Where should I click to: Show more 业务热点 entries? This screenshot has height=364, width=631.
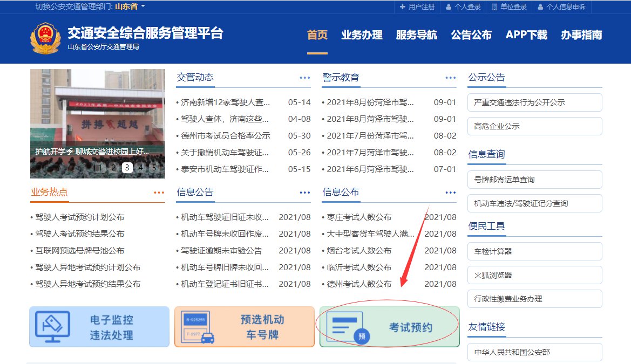point(159,193)
